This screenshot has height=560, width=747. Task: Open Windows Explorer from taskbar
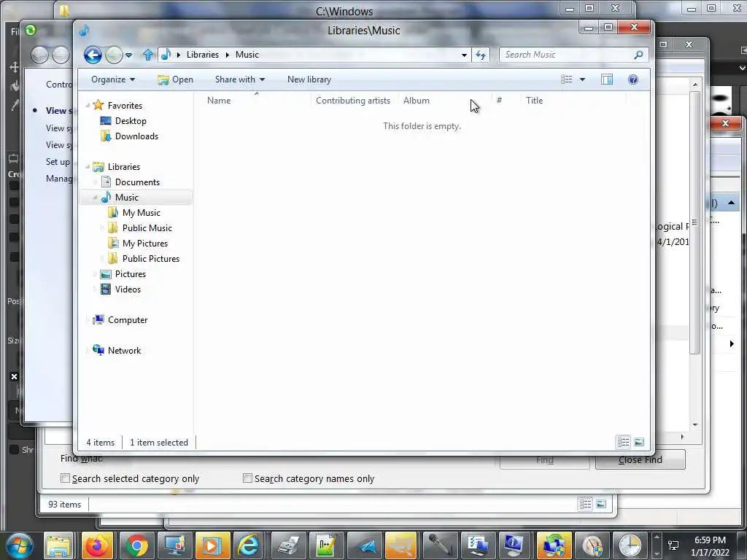pos(58,545)
